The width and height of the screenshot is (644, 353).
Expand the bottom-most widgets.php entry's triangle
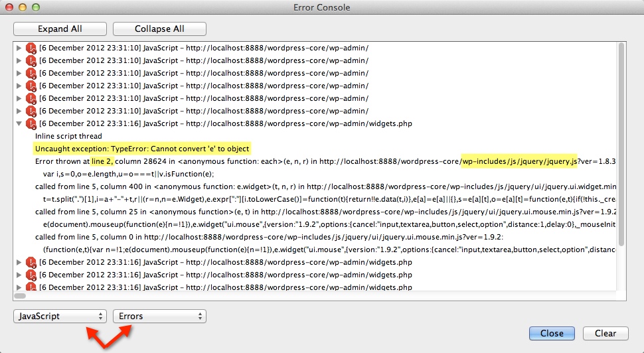point(19,287)
